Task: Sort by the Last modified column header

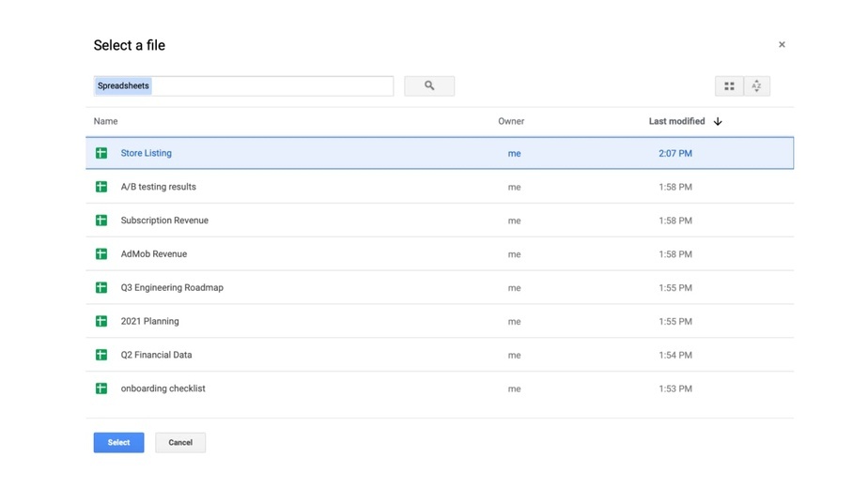Action: click(676, 121)
